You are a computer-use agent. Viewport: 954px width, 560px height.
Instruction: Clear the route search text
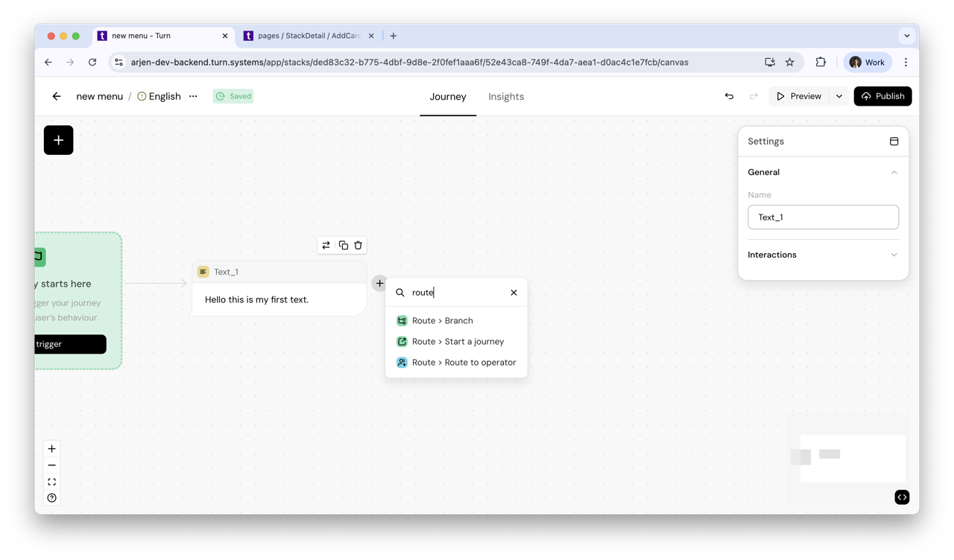[x=514, y=293]
